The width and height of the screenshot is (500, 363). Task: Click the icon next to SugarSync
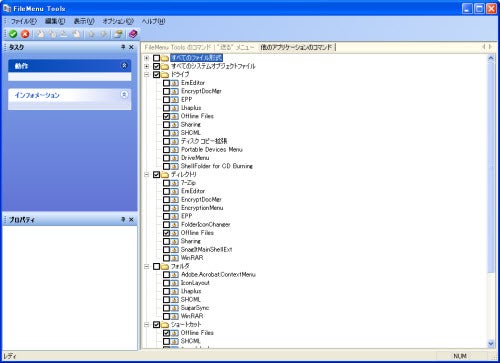click(x=175, y=308)
